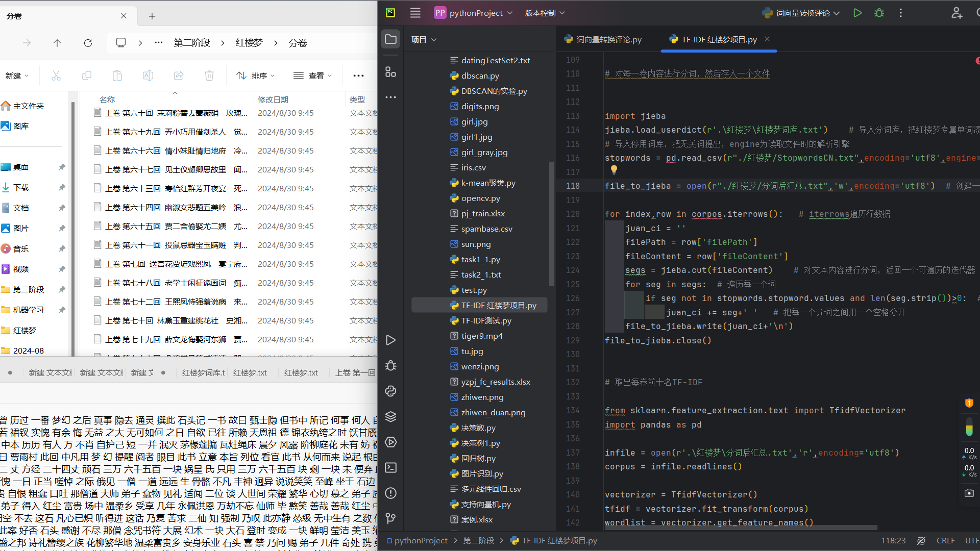Screen dimensions: 980x551
Task: Open TF-IDF测试.py in the project tree
Action: coord(485,320)
